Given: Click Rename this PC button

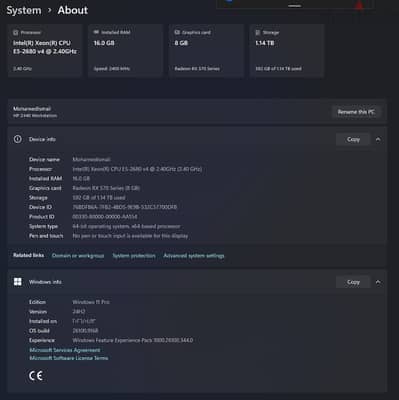Looking at the screenshot, I should 356,112.
